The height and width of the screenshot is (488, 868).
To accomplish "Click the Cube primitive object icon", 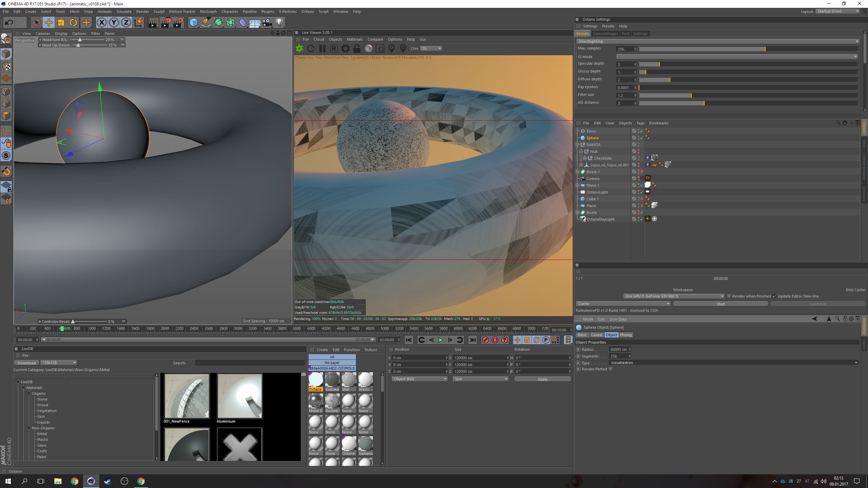I will pyautogui.click(x=194, y=23).
